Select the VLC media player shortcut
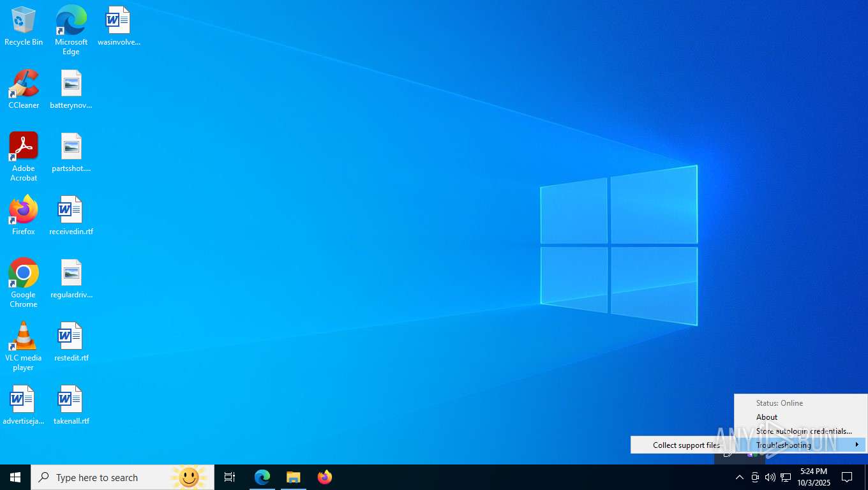Screen dimensions: 868x490 tap(24, 346)
